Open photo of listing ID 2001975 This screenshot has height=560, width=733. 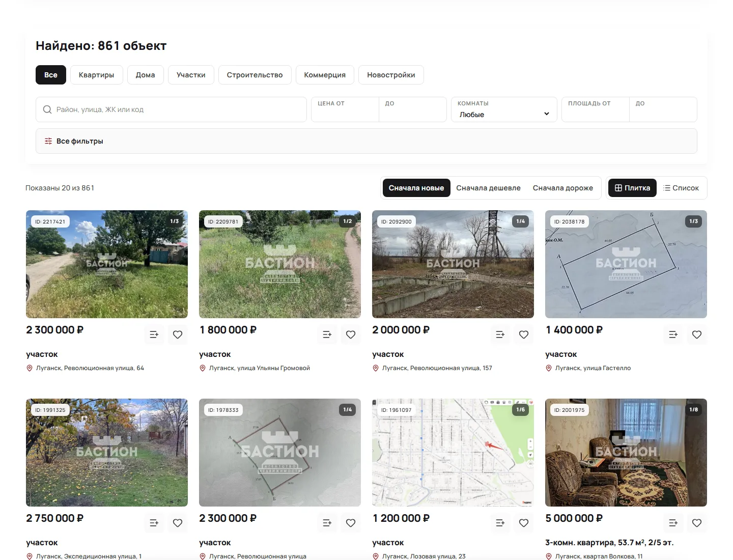click(x=626, y=453)
